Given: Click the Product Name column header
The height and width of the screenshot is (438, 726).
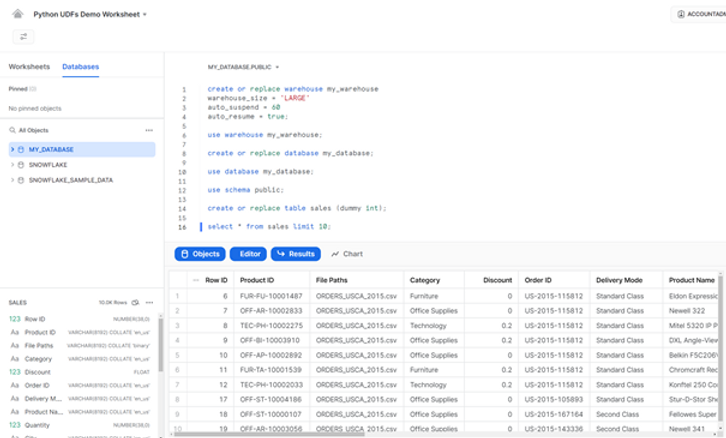Looking at the screenshot, I should pos(691,280).
